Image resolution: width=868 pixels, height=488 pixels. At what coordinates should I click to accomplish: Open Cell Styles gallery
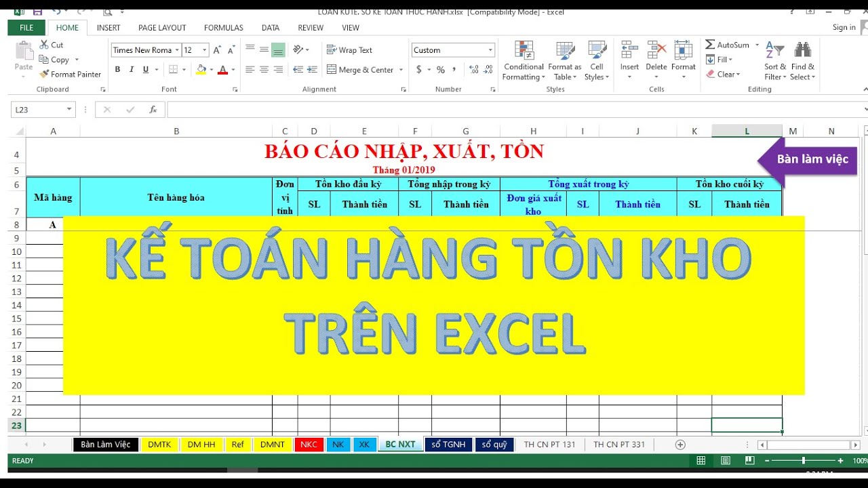click(597, 60)
